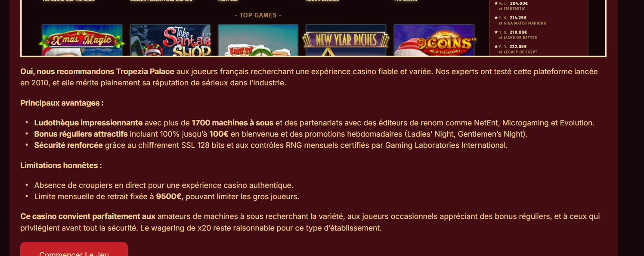Open the Let It game thumbnail
The image size is (644, 256).
coord(258,40)
